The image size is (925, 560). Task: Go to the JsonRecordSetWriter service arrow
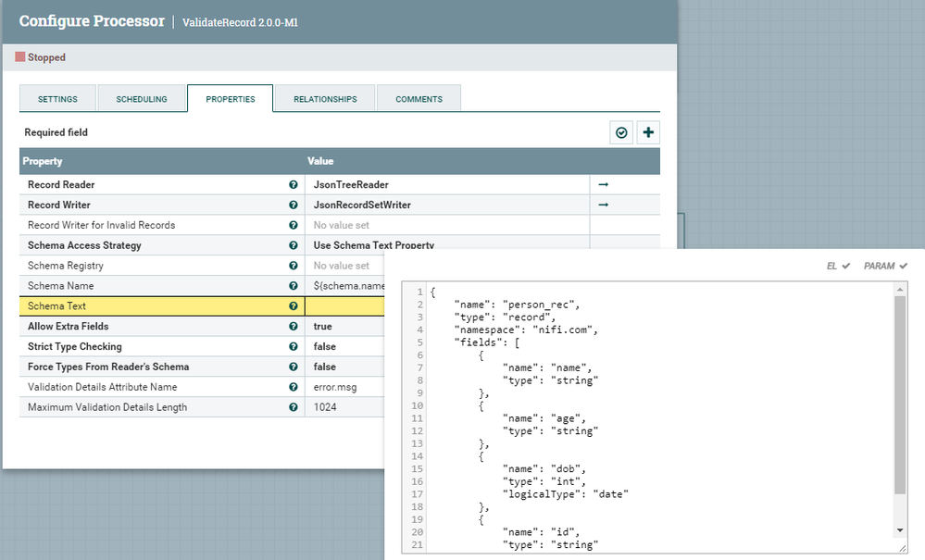604,205
